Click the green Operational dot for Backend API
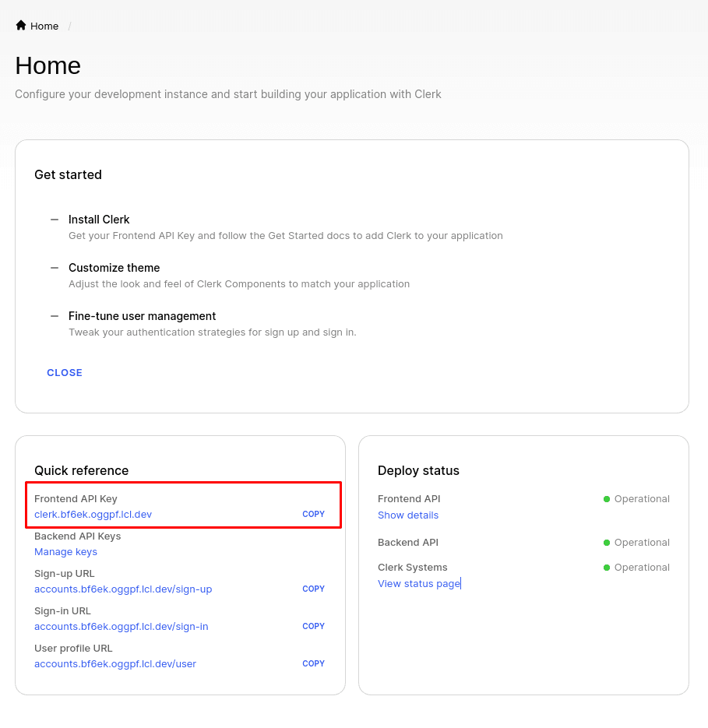The height and width of the screenshot is (728, 708). tap(606, 543)
